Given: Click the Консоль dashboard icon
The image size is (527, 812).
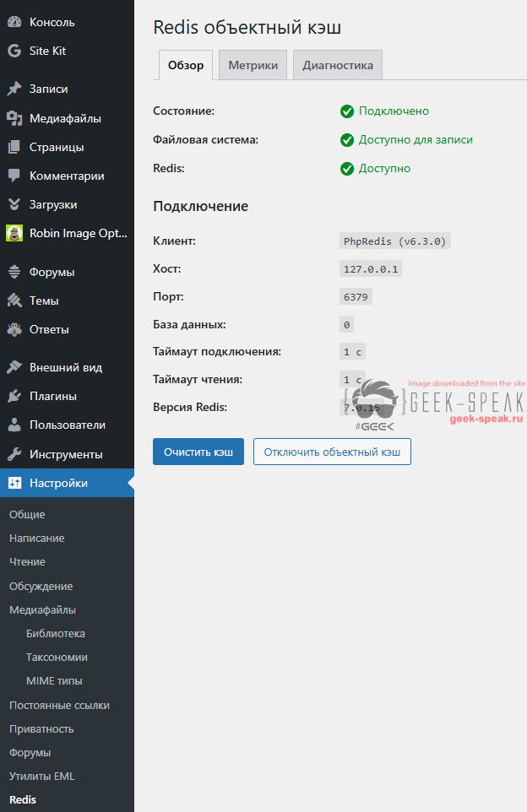Looking at the screenshot, I should pos(14,22).
